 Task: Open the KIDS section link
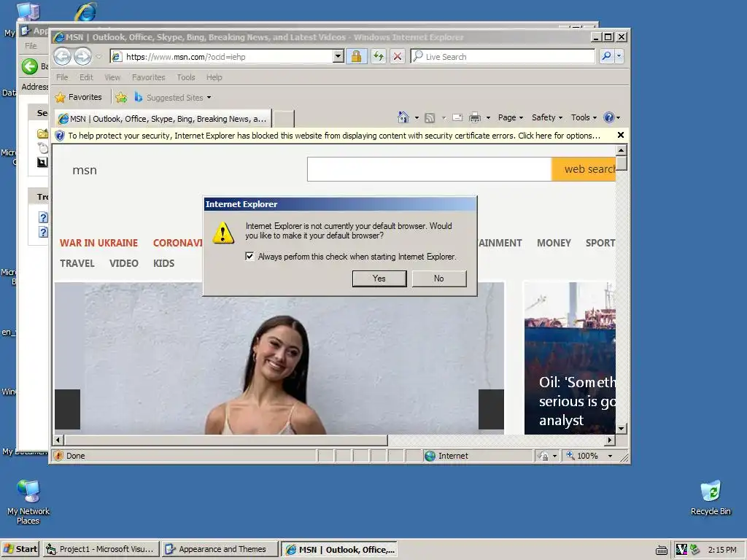tap(164, 263)
